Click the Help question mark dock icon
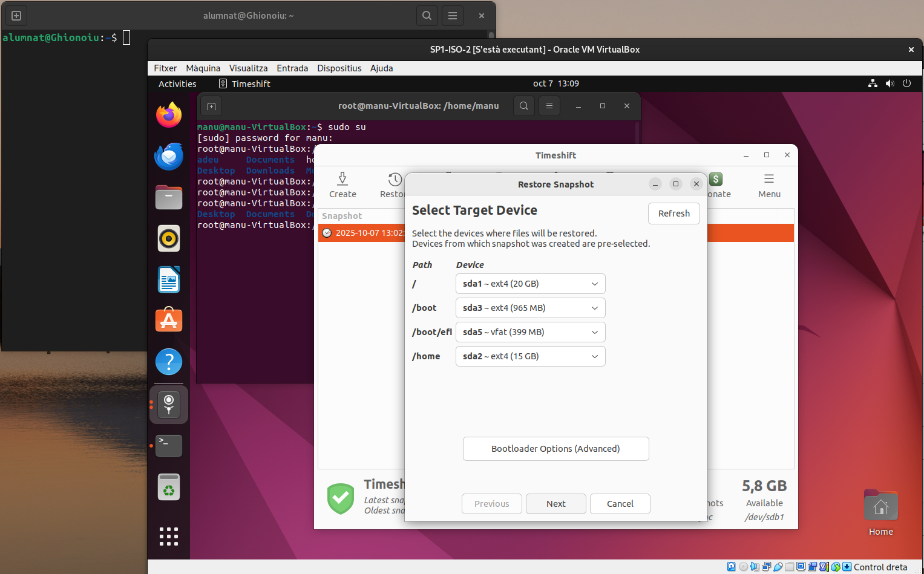924x574 pixels. tap(169, 362)
